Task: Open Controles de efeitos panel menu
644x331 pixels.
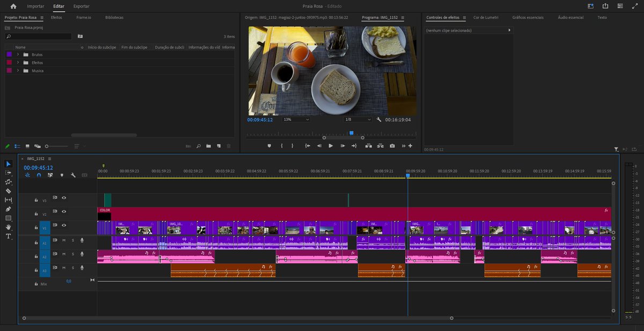Action: 465,17
